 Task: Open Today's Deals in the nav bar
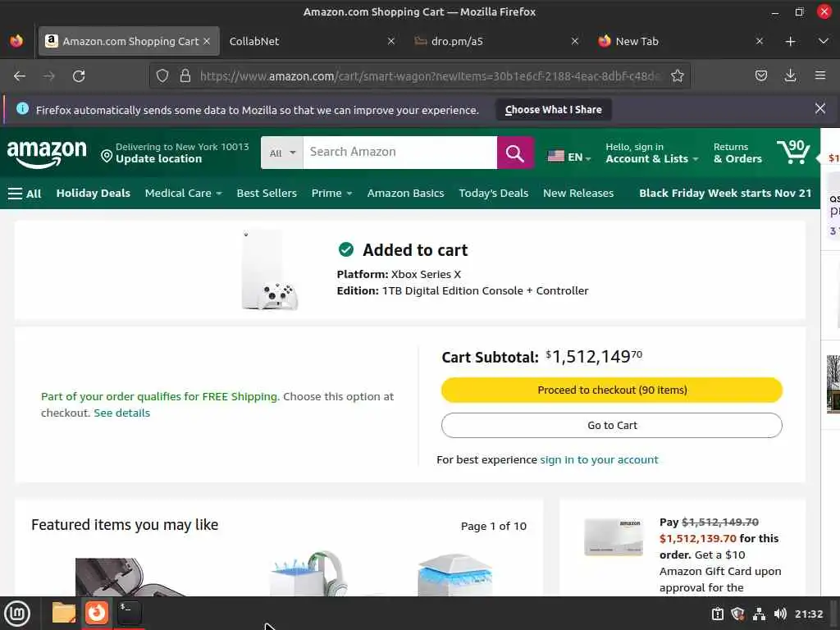point(493,194)
